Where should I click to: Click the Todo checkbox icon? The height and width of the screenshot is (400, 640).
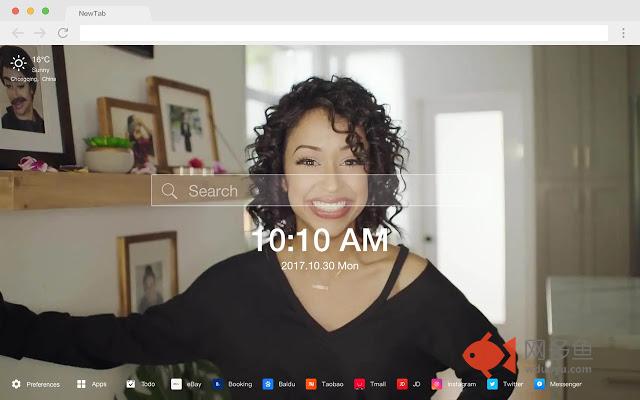[x=131, y=384]
